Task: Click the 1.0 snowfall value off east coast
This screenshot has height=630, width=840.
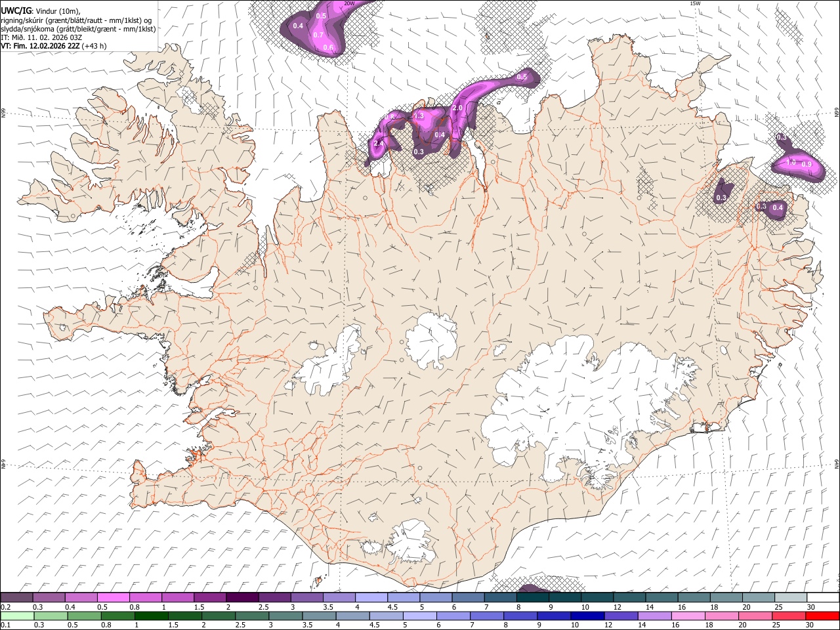Action: coord(791,162)
